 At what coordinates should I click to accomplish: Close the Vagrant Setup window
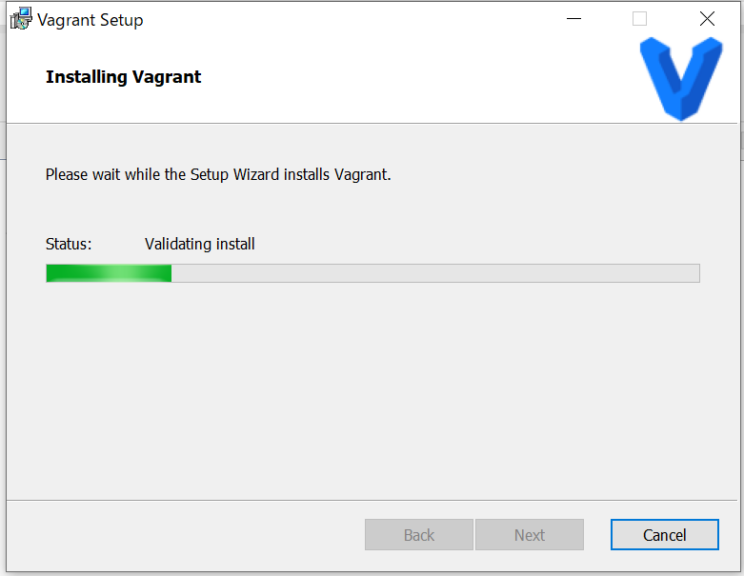(707, 19)
